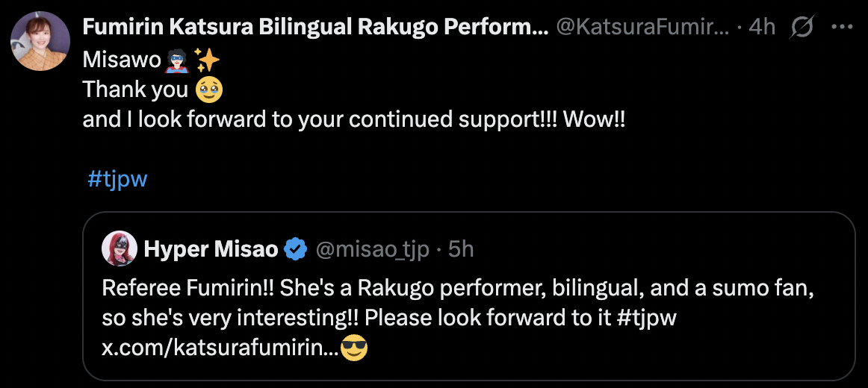Open Grok actions icon beside the timestamp
The image size is (868, 388).
click(802, 28)
